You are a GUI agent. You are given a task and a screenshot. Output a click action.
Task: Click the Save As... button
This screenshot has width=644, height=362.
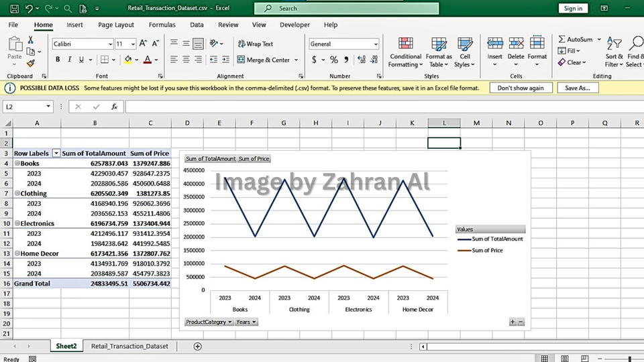coord(577,88)
